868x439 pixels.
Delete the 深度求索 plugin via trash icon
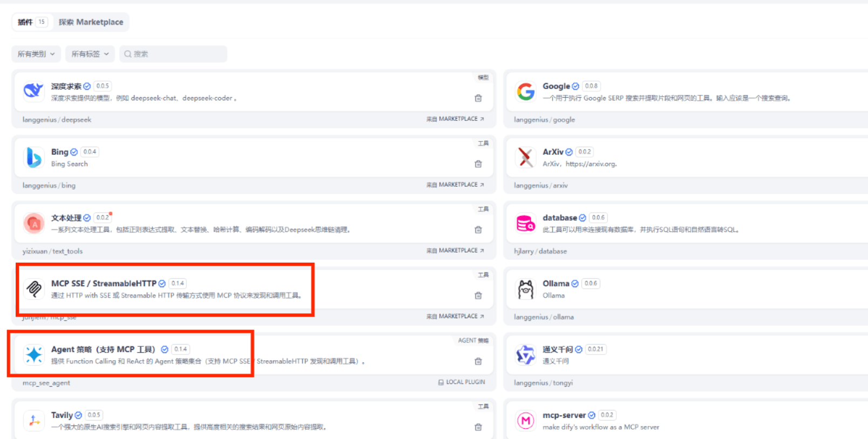(x=478, y=98)
